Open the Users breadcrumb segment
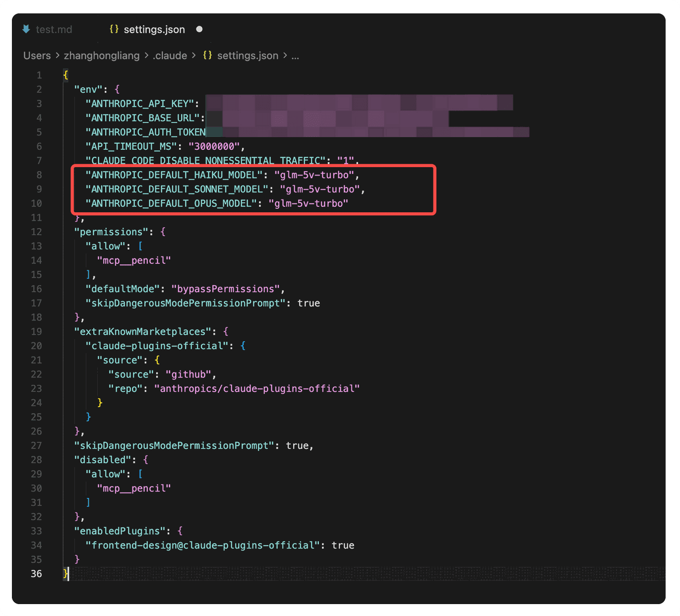 37,56
